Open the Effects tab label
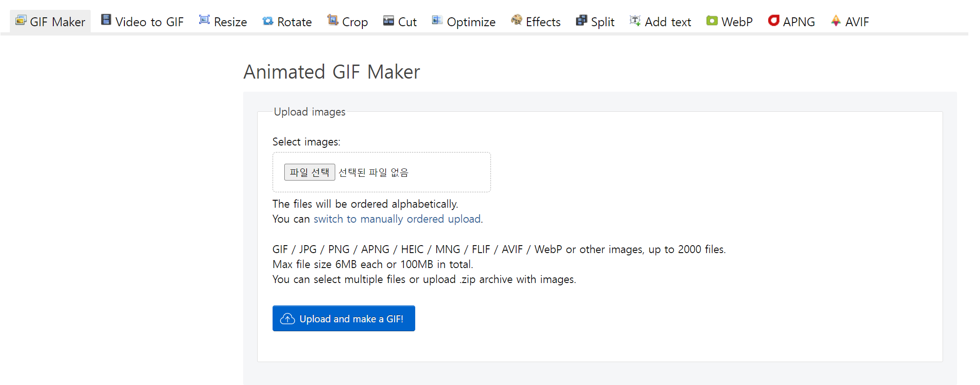The width and height of the screenshot is (980, 385). pyautogui.click(x=543, y=22)
